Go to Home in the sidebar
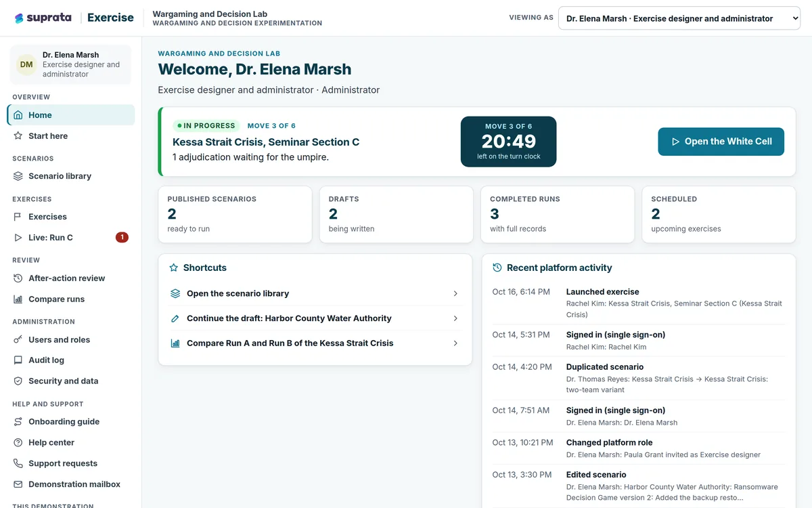This screenshot has width=812, height=508. [71, 115]
